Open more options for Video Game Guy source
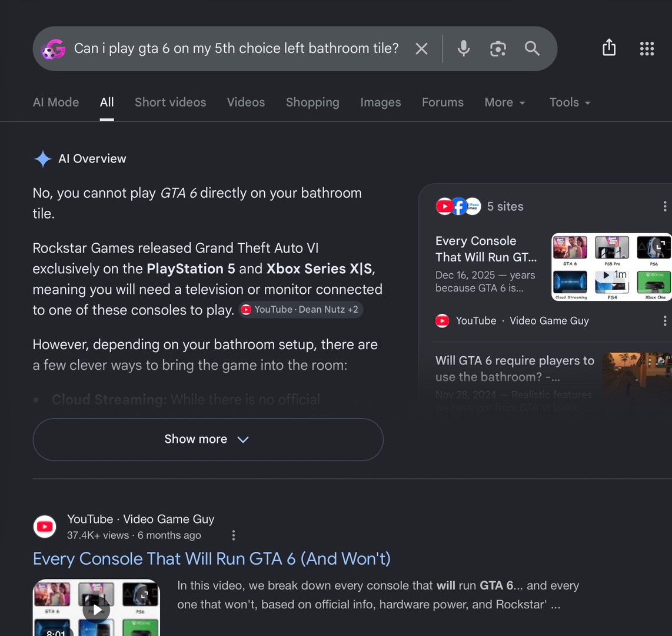 point(665,321)
